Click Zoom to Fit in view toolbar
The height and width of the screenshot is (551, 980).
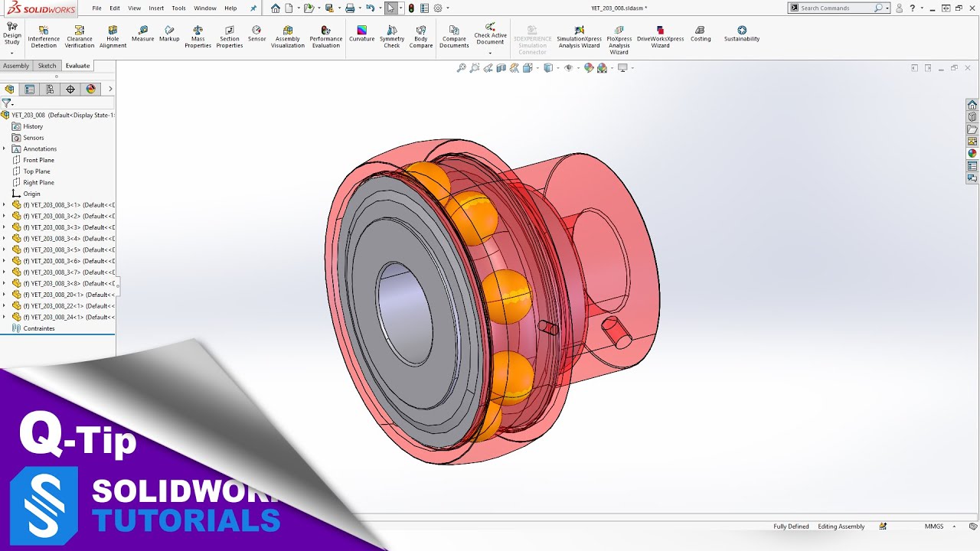[462, 68]
